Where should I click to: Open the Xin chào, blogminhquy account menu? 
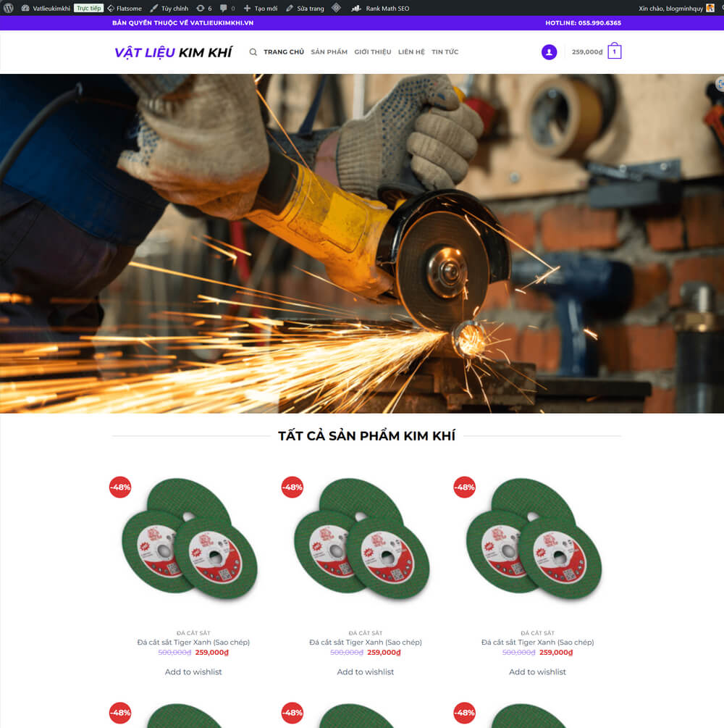coord(676,9)
